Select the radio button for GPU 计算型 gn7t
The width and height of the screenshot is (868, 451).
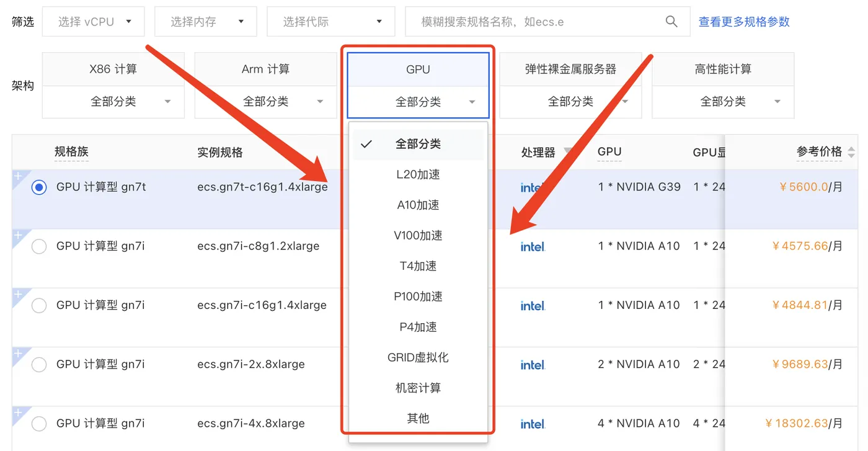tap(38, 187)
